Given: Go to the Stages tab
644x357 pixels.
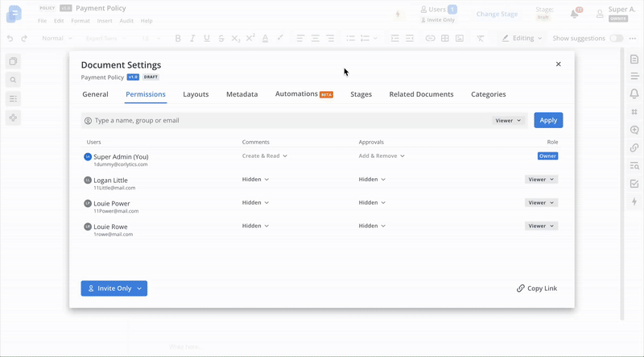Looking at the screenshot, I should [361, 94].
